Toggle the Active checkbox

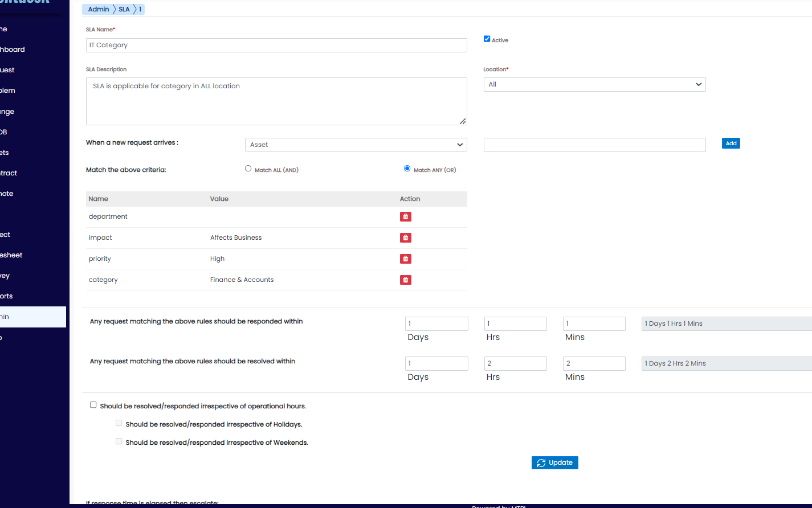(x=487, y=39)
